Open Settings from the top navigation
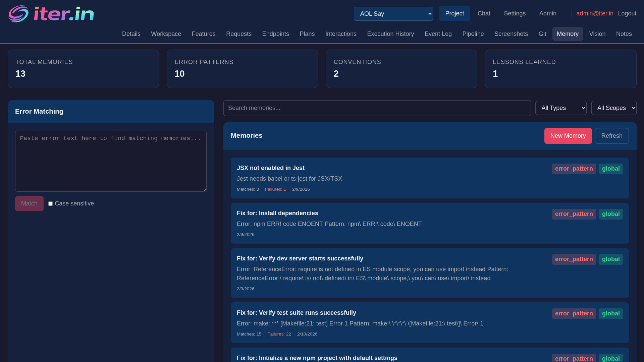644x362 pixels. (x=515, y=13)
